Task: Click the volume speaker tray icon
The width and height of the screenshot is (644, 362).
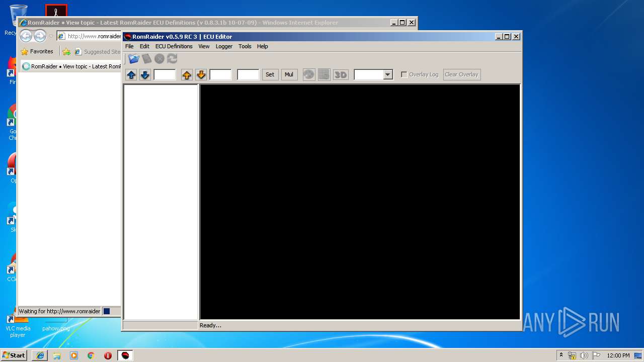Action: point(584,355)
